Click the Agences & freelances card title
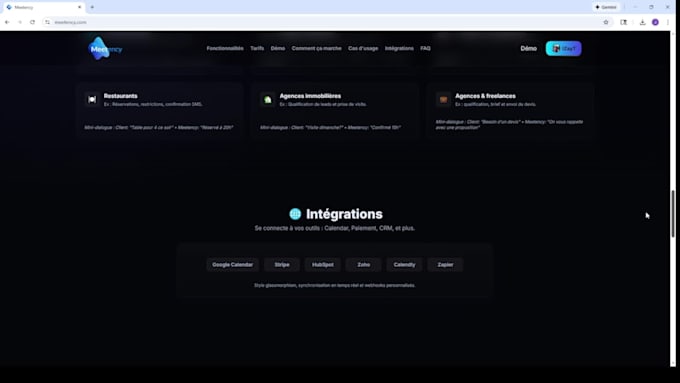The height and width of the screenshot is (383, 680). (x=485, y=96)
